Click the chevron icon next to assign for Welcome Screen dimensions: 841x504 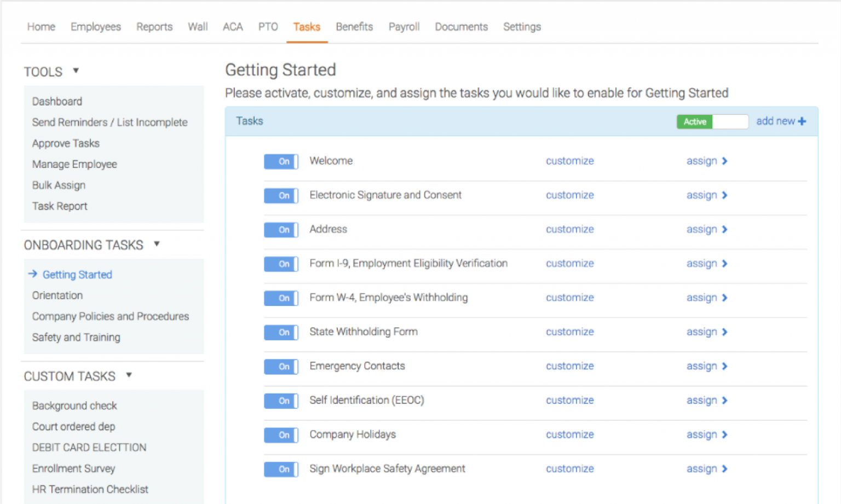724,161
